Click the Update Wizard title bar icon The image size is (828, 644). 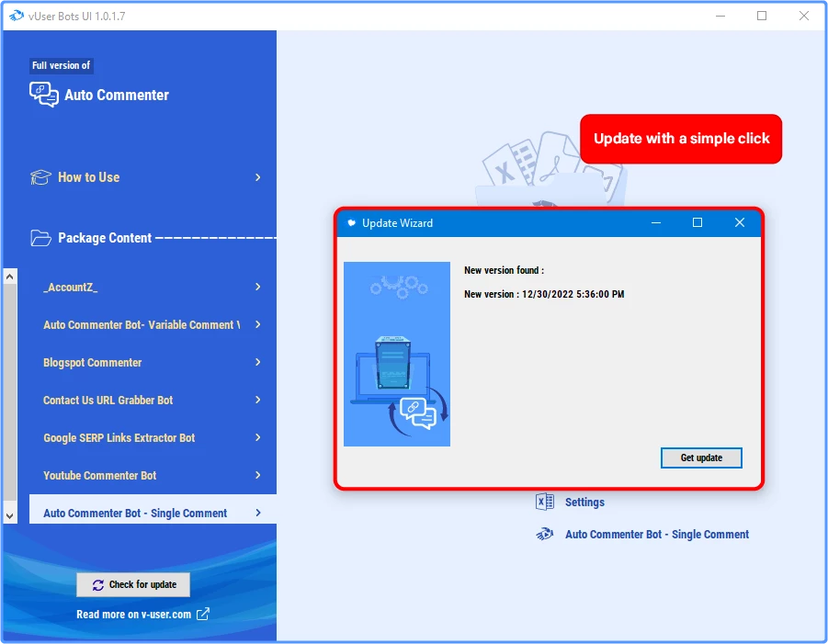coord(351,222)
